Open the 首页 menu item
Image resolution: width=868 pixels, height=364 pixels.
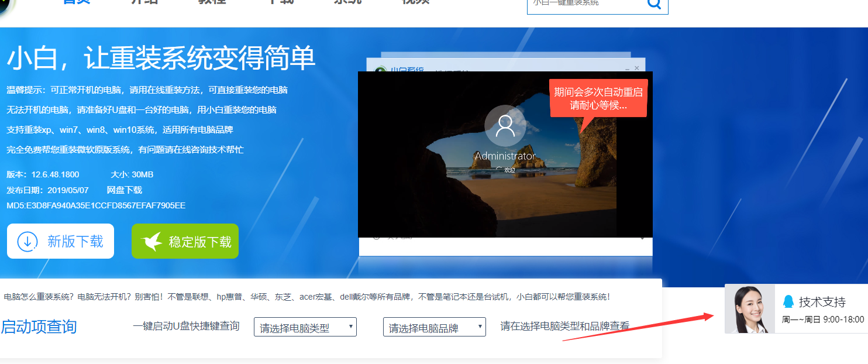[75, 3]
